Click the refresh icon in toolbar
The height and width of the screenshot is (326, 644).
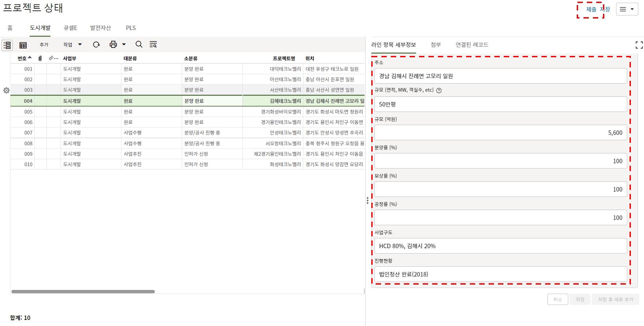pyautogui.click(x=97, y=44)
